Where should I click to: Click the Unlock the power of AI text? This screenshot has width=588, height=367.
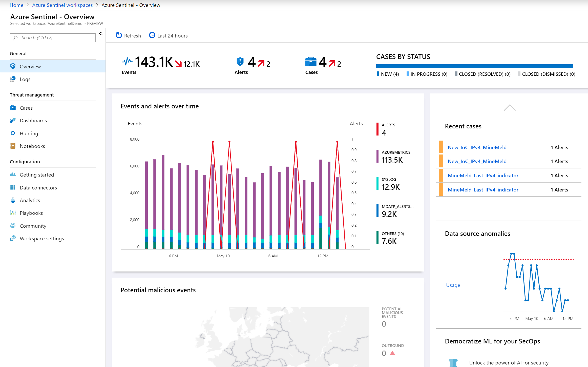click(x=509, y=363)
